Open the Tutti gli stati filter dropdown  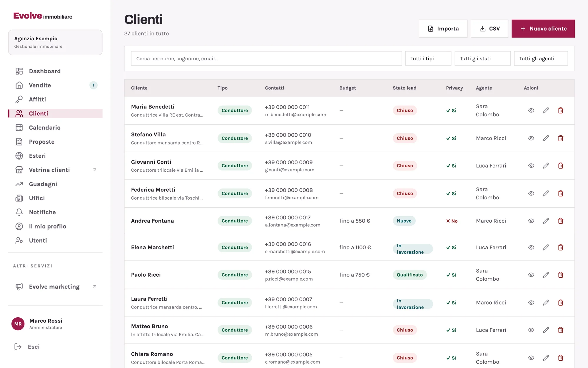click(x=482, y=59)
